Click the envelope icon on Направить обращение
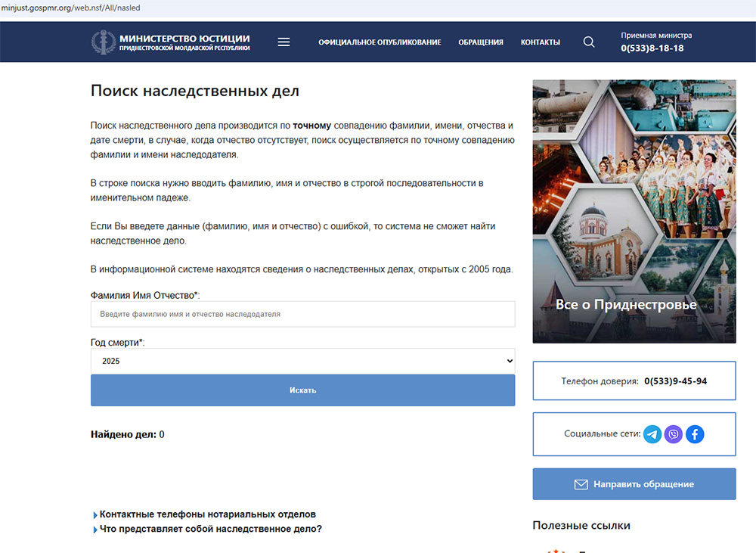 point(581,484)
